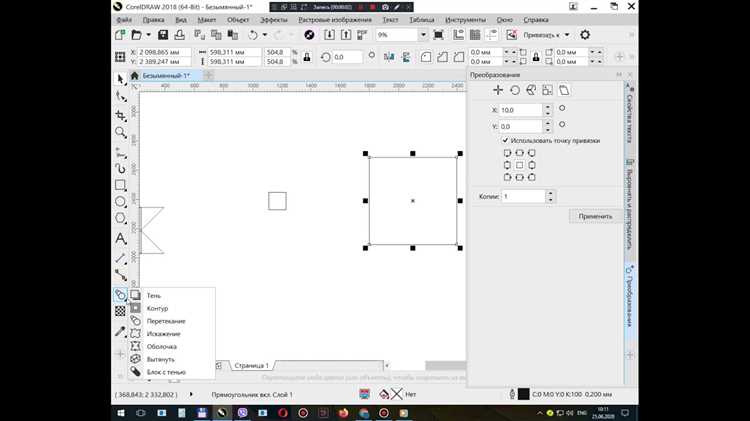Screen dimensions: 750x421
Task: Click the Undo arrow icon
Action: coord(253,35)
